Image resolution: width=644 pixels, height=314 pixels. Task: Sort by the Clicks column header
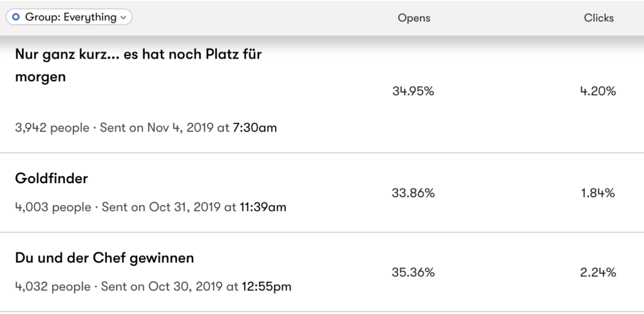point(598,18)
